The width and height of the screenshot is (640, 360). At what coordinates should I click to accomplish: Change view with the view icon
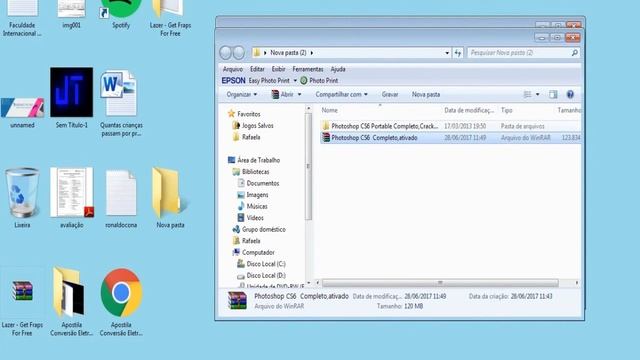coord(527,94)
